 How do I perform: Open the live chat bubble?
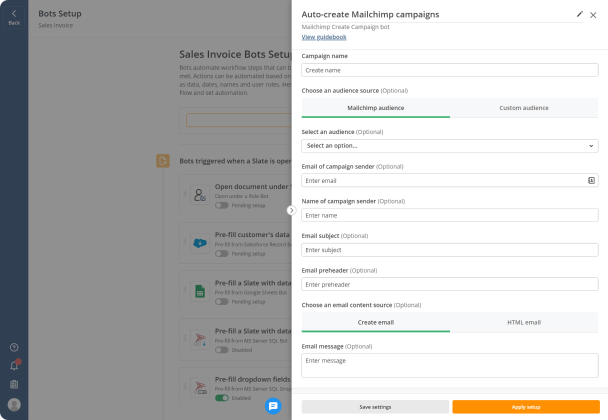pos(273,406)
